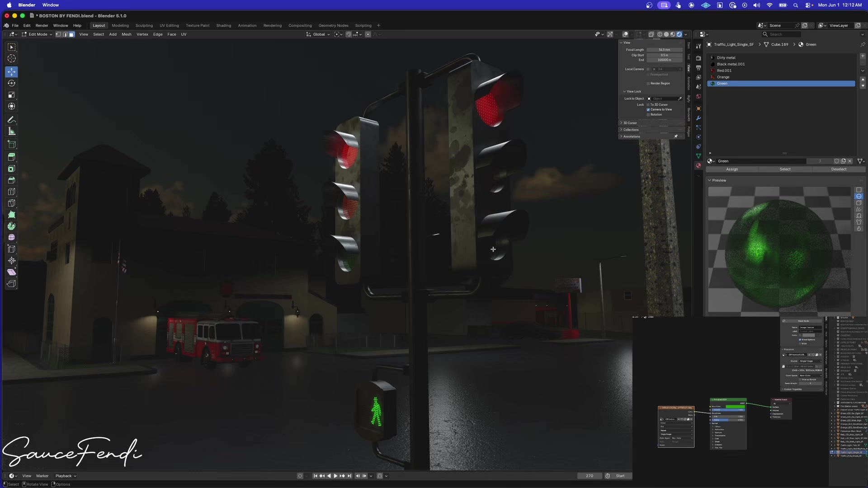The height and width of the screenshot is (488, 868).
Task: Switch to solid viewport shading
Action: [666, 34]
